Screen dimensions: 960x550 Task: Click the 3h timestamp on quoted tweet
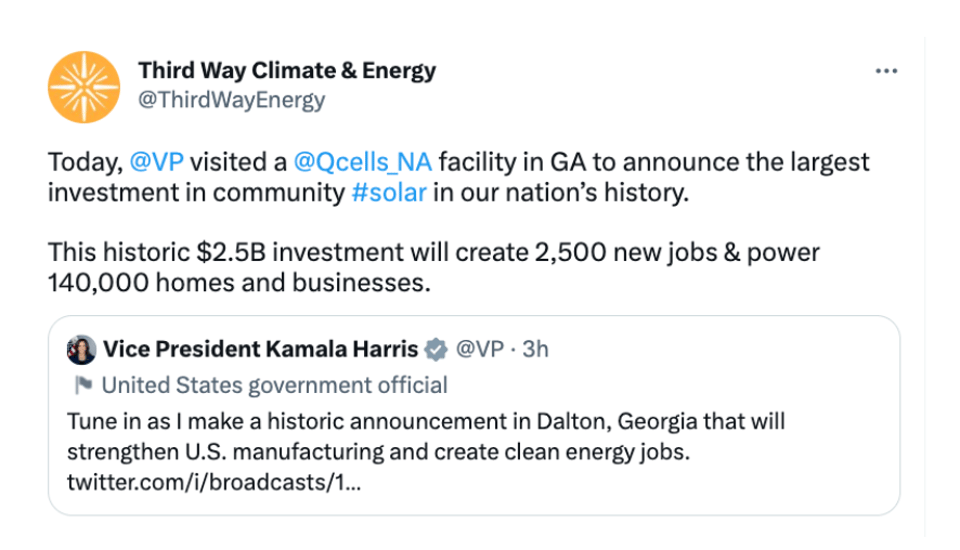[535, 350]
